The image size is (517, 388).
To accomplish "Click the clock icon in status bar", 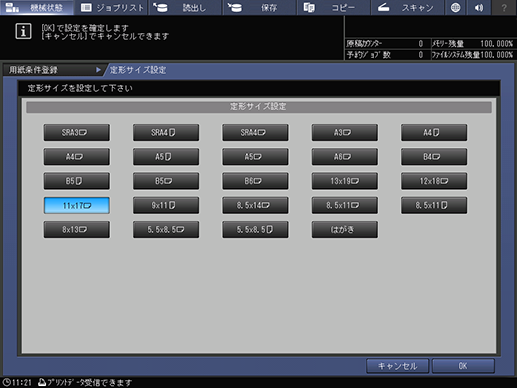I will tap(7, 383).
